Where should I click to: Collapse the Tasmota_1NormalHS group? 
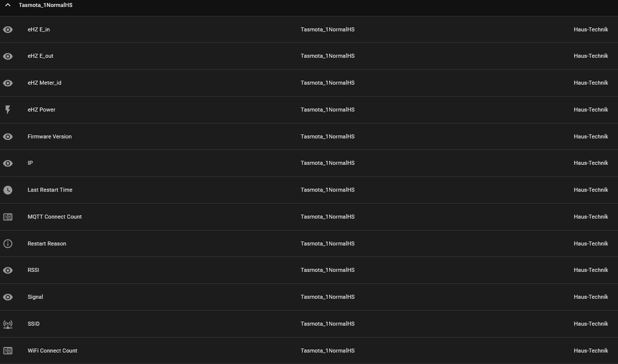(7, 5)
